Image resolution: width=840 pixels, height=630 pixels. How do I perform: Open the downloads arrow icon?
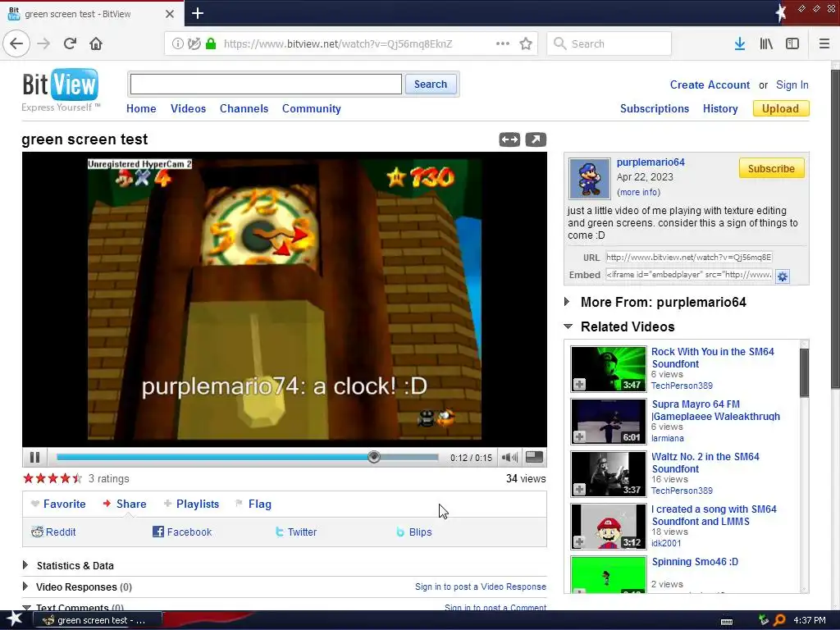pos(740,43)
